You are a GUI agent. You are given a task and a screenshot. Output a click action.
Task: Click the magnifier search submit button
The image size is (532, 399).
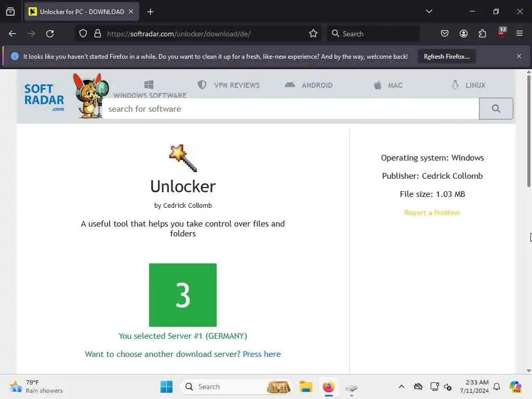tap(496, 109)
